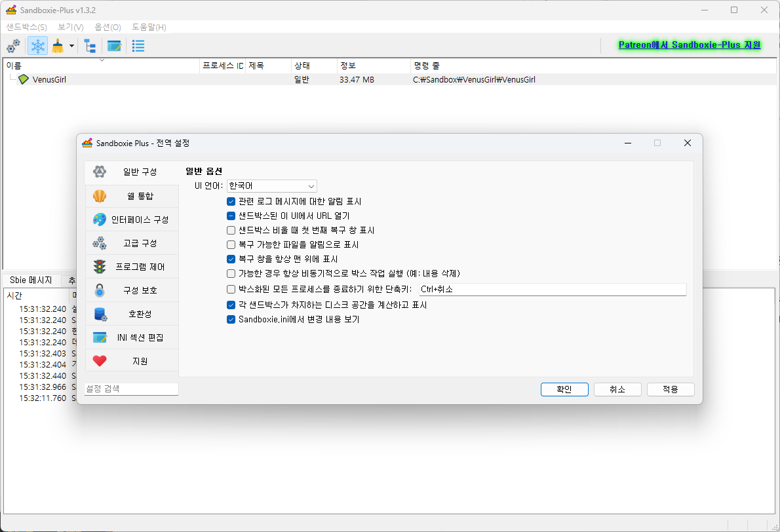Click the 시간 column header in messages

pyautogui.click(x=36, y=295)
